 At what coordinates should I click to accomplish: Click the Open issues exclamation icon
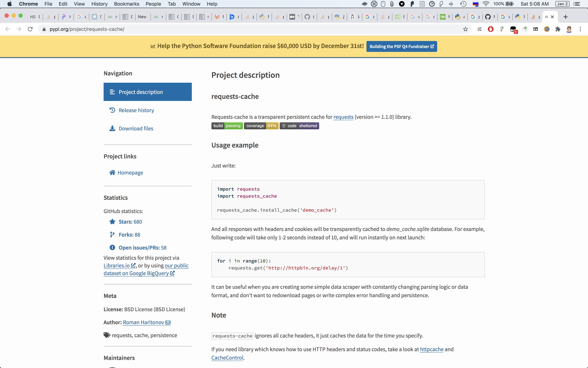112,247
